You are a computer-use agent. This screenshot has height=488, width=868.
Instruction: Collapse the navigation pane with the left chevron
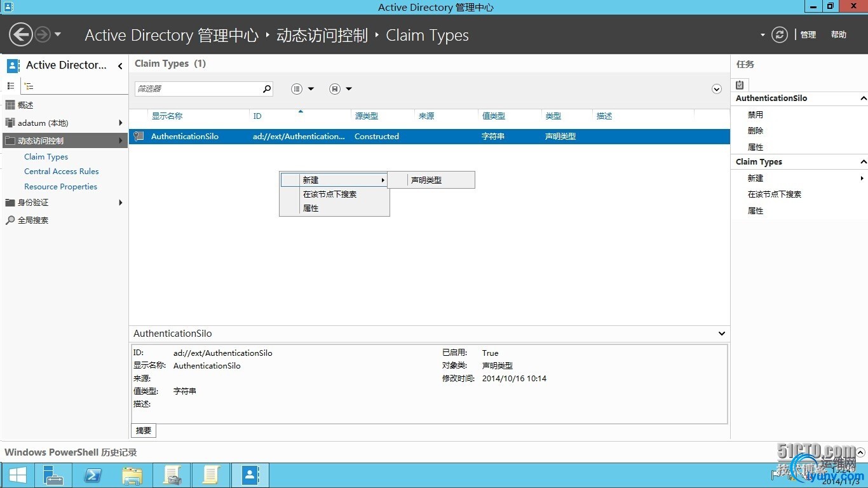(x=120, y=65)
